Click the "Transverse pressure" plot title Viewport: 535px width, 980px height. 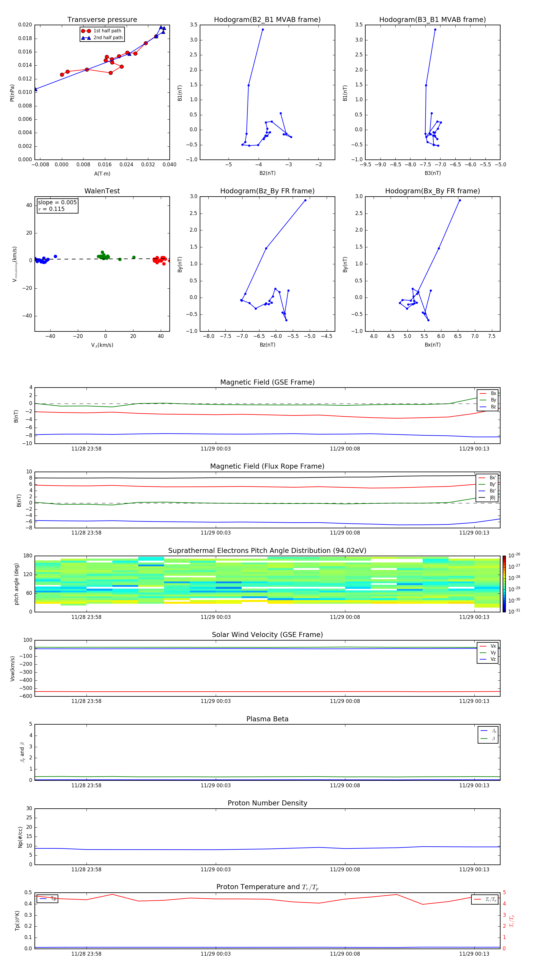pos(102,20)
